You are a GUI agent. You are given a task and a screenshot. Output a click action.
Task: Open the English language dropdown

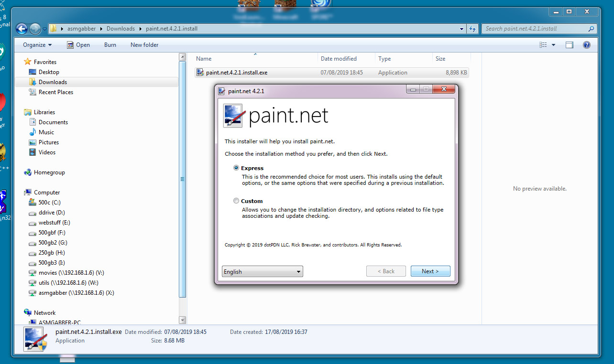pyautogui.click(x=262, y=271)
